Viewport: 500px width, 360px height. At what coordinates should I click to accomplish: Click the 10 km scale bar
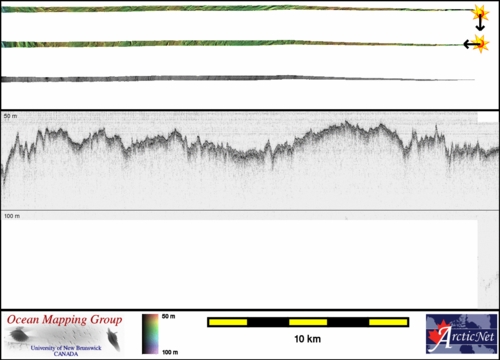click(308, 322)
